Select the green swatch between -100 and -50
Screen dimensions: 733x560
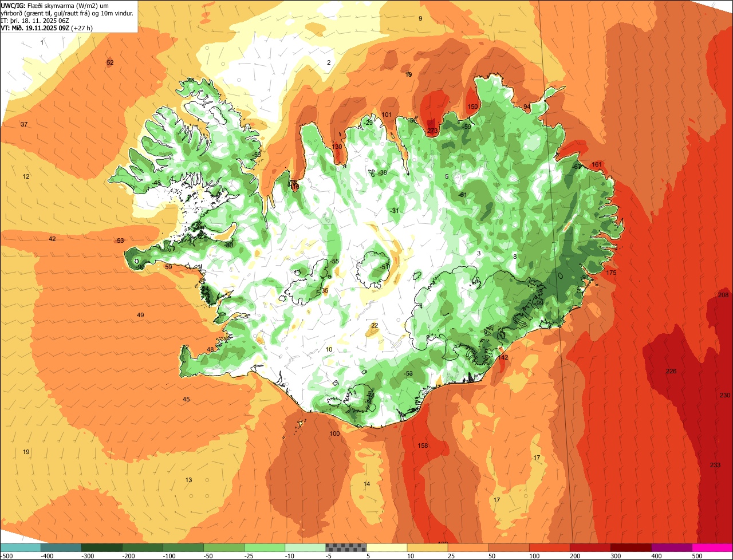coord(183,547)
